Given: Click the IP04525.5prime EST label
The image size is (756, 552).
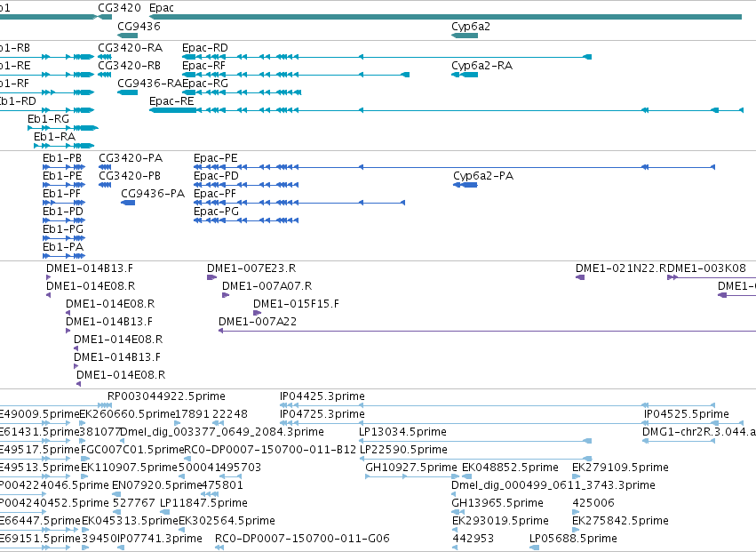Looking at the screenshot, I should 687,414.
